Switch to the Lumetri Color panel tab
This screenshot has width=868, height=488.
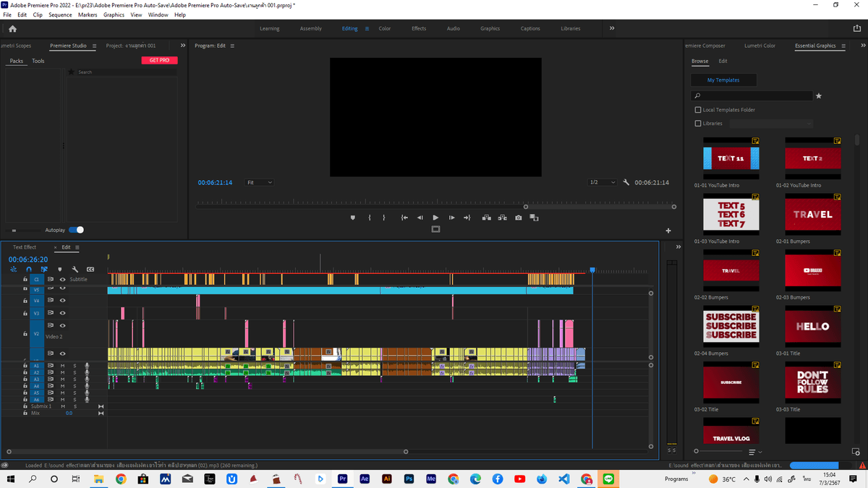point(759,46)
